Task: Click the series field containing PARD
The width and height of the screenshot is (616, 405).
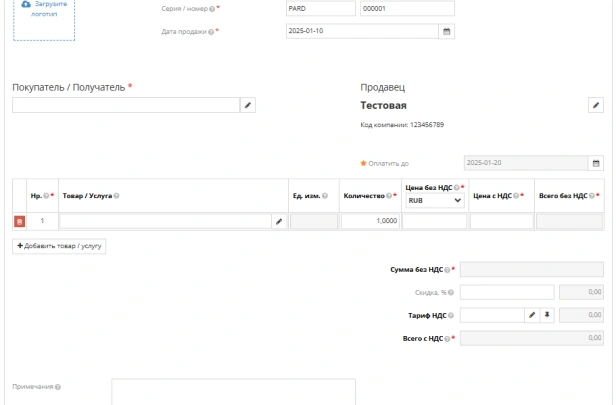Action: 321,9
